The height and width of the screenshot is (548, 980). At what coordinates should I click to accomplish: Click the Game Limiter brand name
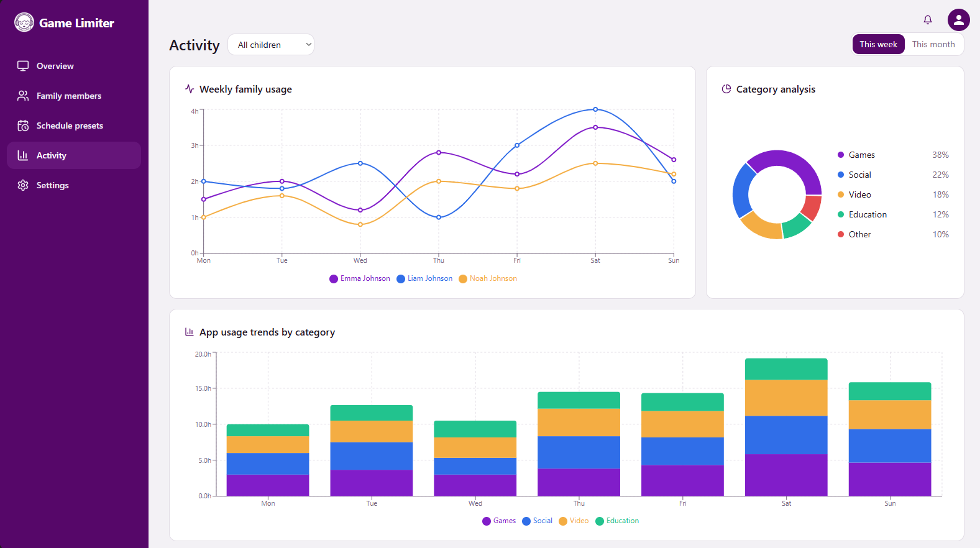click(x=76, y=23)
